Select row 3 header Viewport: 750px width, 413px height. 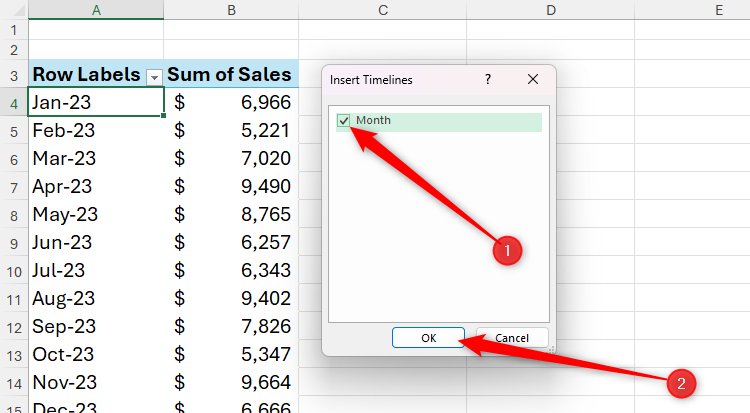pyautogui.click(x=13, y=75)
